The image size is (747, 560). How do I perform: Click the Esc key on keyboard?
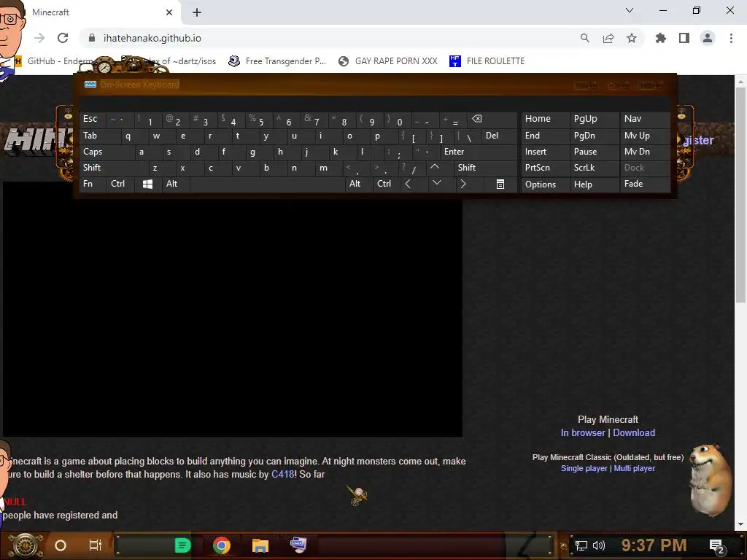click(x=93, y=120)
